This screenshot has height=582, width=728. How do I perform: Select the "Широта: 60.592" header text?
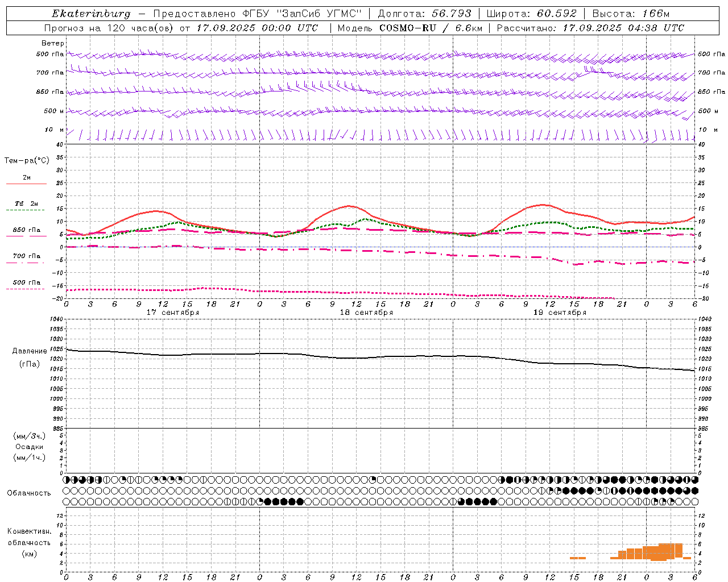[532, 14]
